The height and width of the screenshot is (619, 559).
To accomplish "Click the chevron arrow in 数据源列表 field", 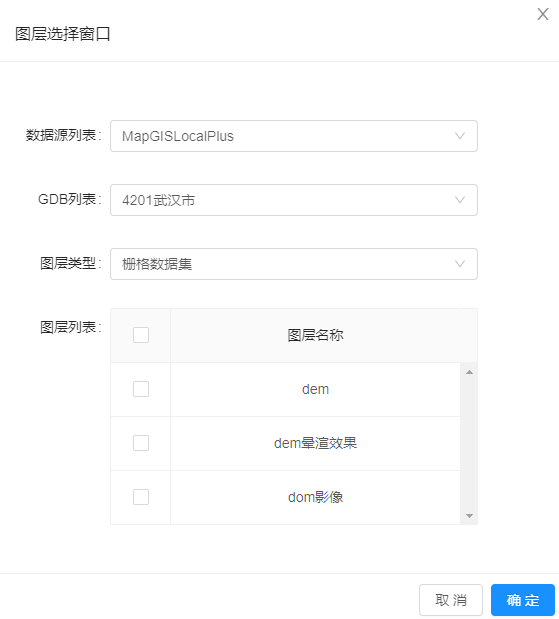I will 460,136.
